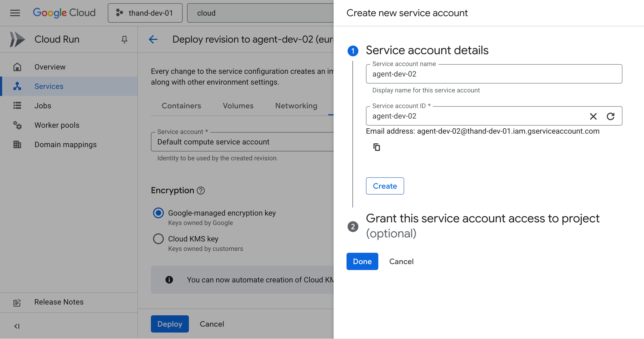Image resolution: width=644 pixels, height=339 pixels.
Task: Open Jobs in the sidebar
Action: pyautogui.click(x=43, y=106)
